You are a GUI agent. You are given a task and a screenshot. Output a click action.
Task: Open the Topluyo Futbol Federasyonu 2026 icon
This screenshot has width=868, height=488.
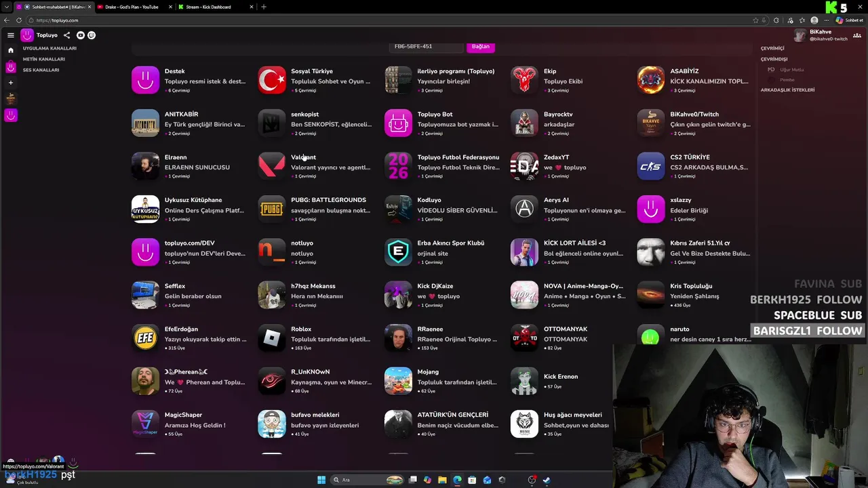398,166
